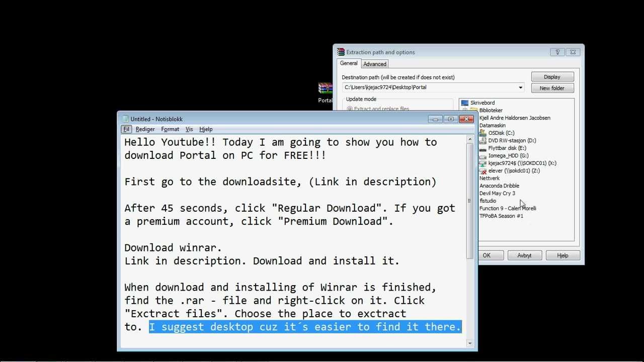Viewport: 644px width, 362px height.
Task: Select the Anaconda Dribble folder
Action: [499, 186]
